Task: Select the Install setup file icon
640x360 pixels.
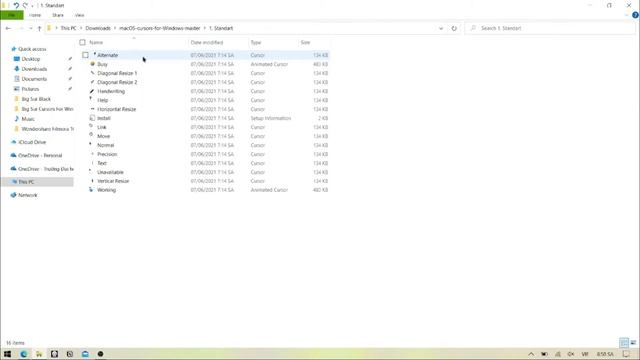Action: pos(92,118)
